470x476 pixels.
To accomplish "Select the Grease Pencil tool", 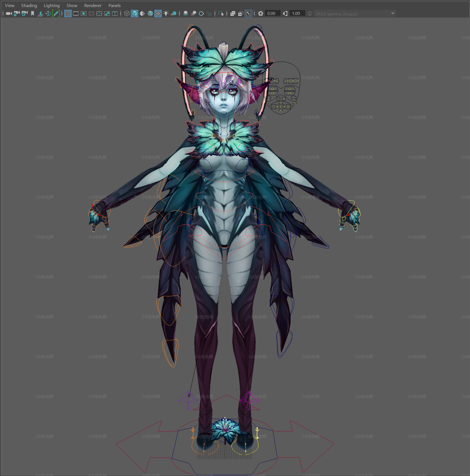I will (x=56, y=13).
